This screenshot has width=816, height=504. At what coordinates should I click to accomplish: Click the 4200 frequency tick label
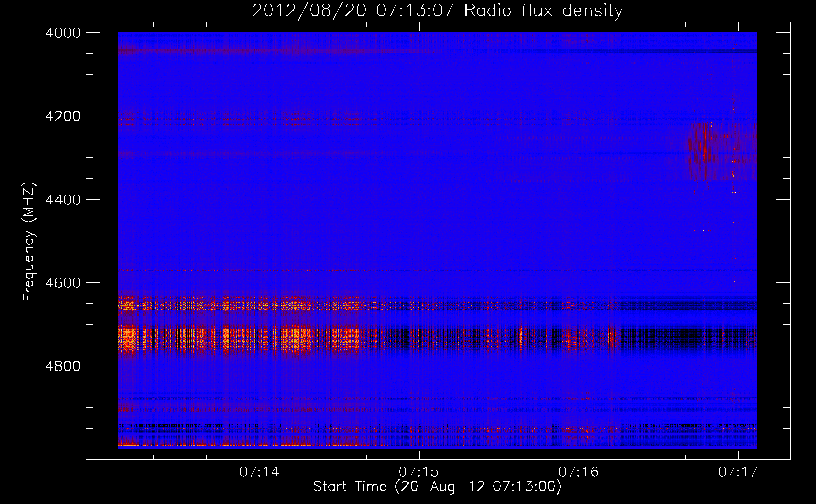pos(63,116)
